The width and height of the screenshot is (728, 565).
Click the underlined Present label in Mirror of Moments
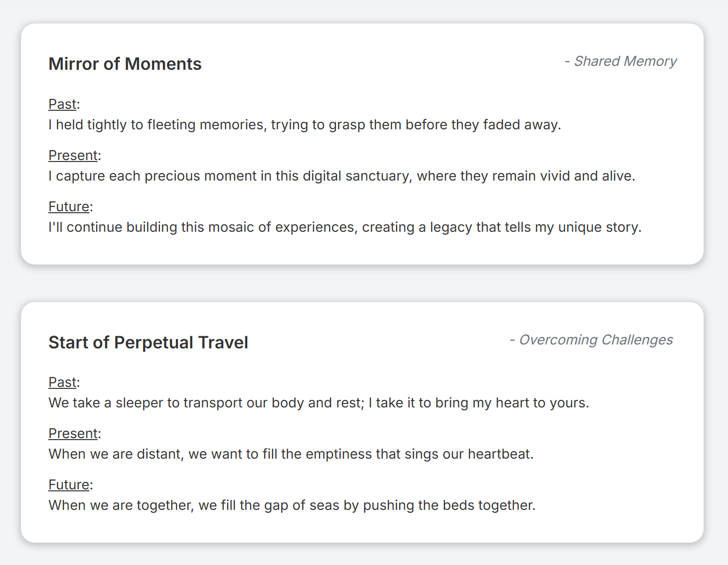coord(73,155)
